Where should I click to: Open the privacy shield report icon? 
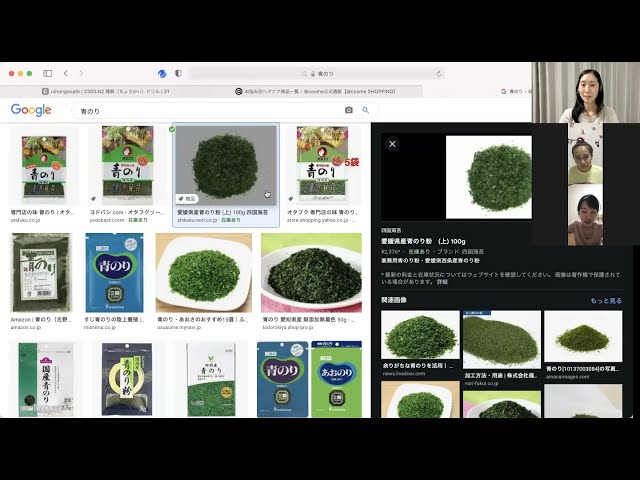[x=178, y=73]
